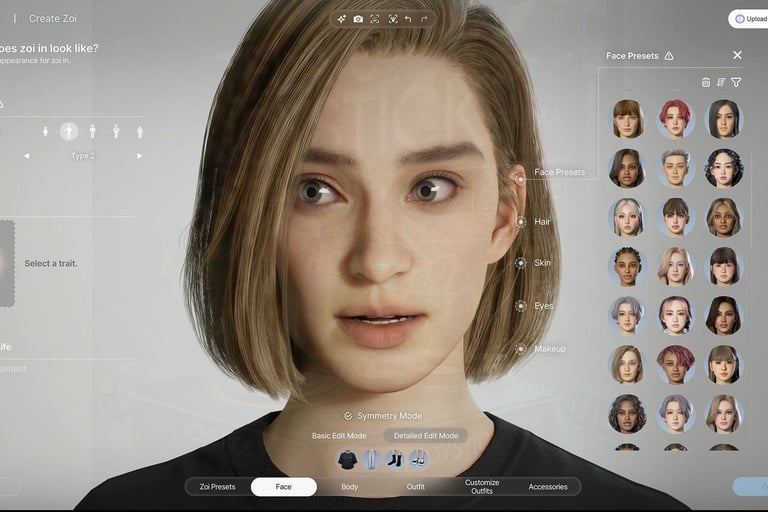Click the Upload button at top right

pos(749,19)
